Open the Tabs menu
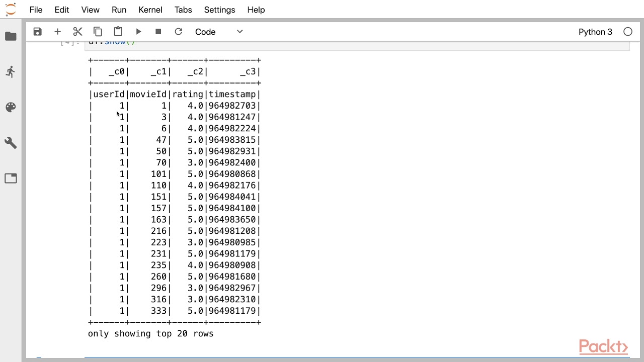Image resolution: width=644 pixels, height=362 pixels. coord(183,10)
